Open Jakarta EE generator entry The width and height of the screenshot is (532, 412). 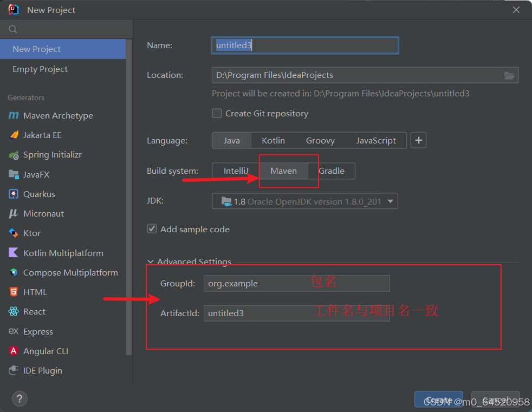coord(63,135)
